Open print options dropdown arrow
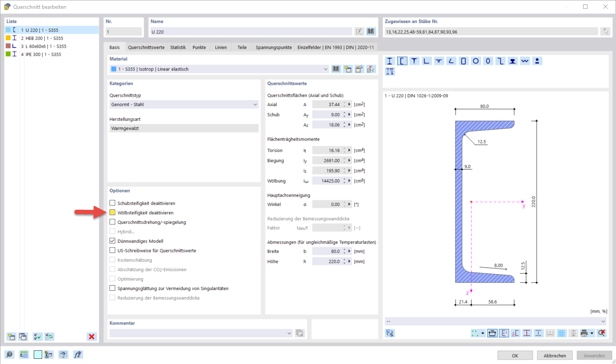The height and width of the screenshot is (364, 616). 592,333
